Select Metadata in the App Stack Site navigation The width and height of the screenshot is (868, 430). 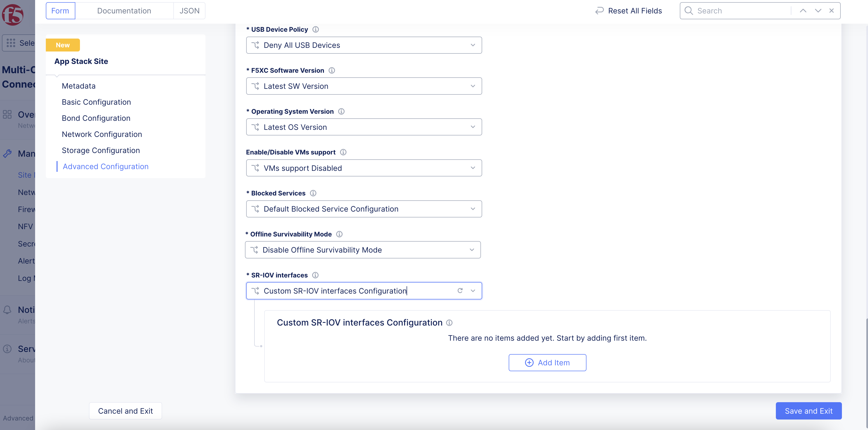(x=78, y=86)
